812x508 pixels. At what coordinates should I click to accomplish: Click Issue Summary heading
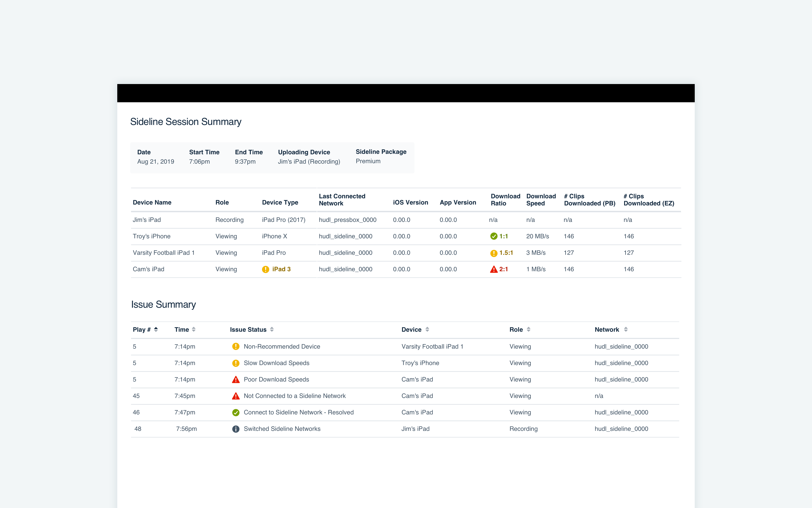[163, 304]
